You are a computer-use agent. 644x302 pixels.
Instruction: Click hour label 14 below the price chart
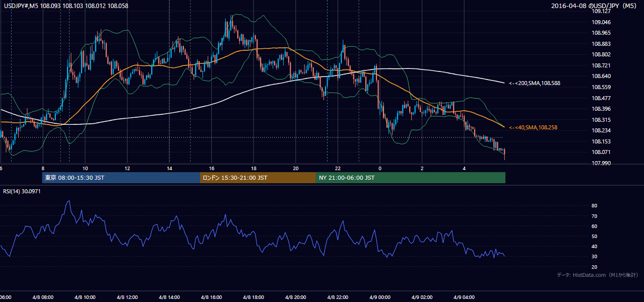(170, 168)
